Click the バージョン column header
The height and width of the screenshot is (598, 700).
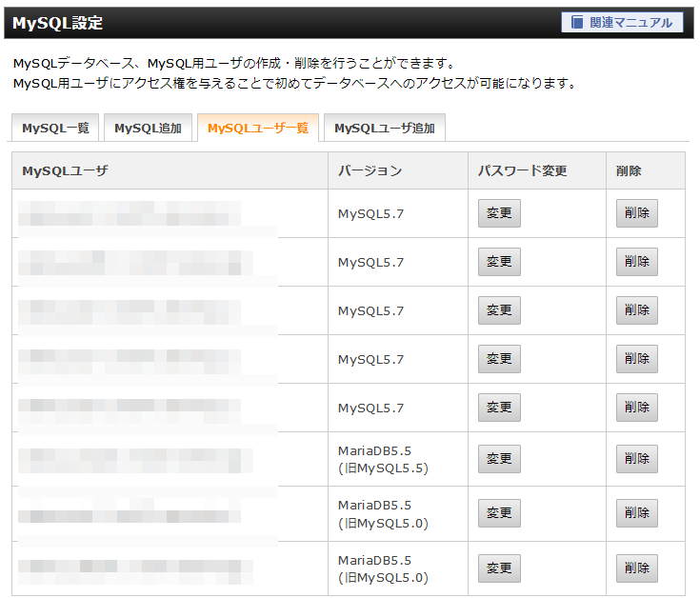pos(398,170)
